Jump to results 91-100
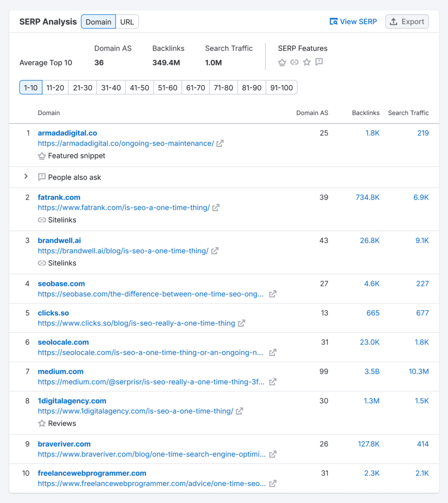The image size is (448, 503). pos(281,88)
